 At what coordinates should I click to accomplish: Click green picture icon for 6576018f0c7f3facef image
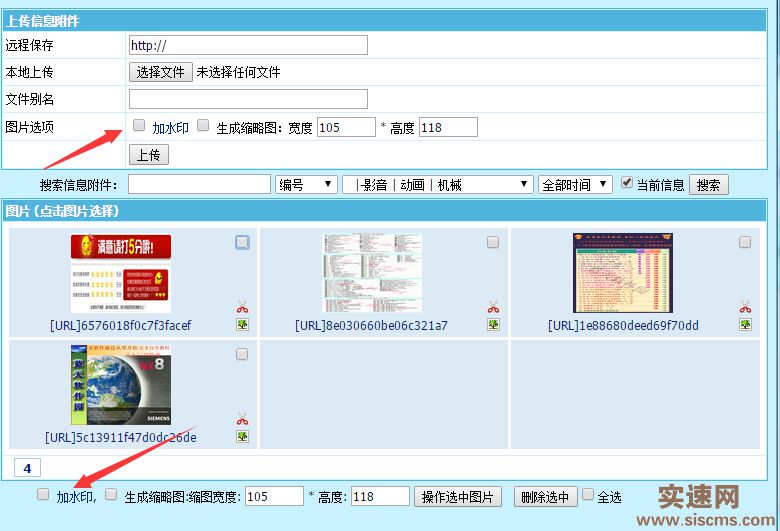click(242, 325)
